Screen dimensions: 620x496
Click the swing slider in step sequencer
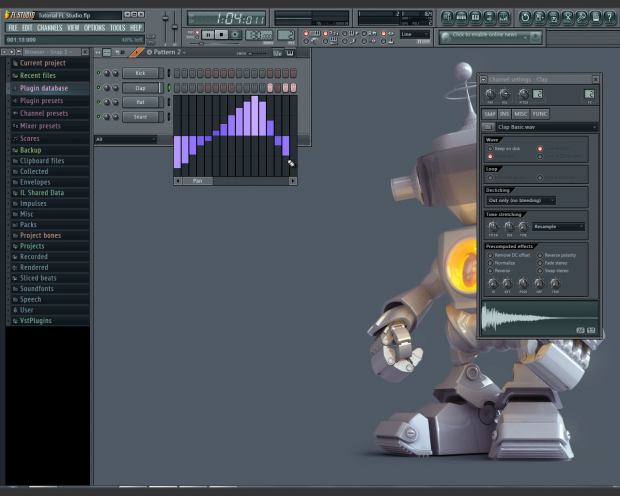click(x=258, y=52)
